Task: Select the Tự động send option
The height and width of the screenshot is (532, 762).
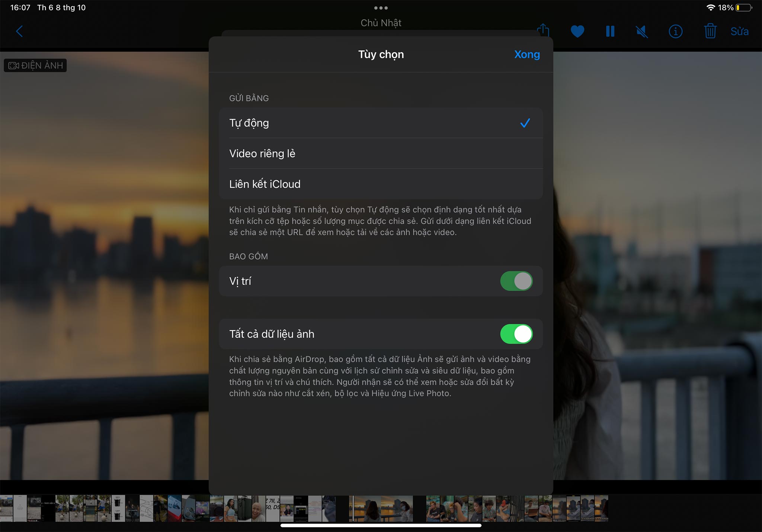Action: pos(381,123)
